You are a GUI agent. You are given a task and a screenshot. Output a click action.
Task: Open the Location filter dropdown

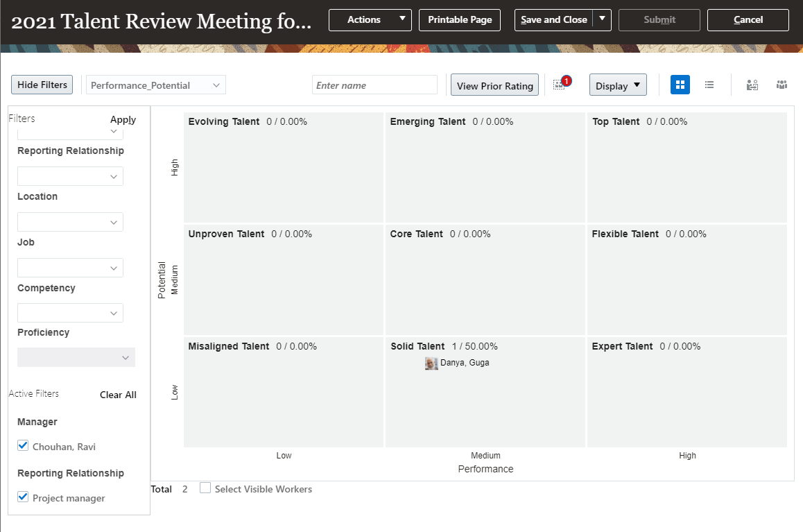tap(69, 221)
